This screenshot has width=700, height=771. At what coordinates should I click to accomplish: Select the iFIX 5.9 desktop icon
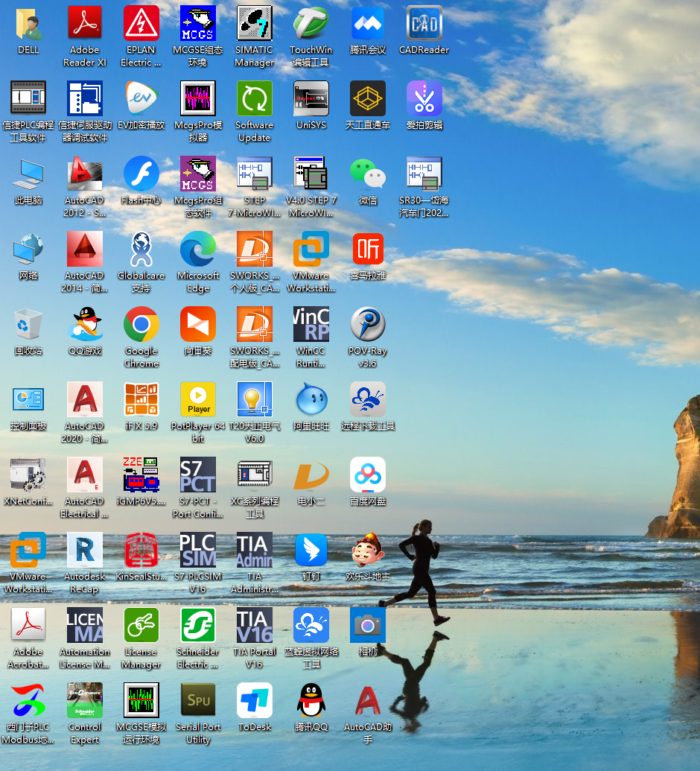pyautogui.click(x=141, y=400)
